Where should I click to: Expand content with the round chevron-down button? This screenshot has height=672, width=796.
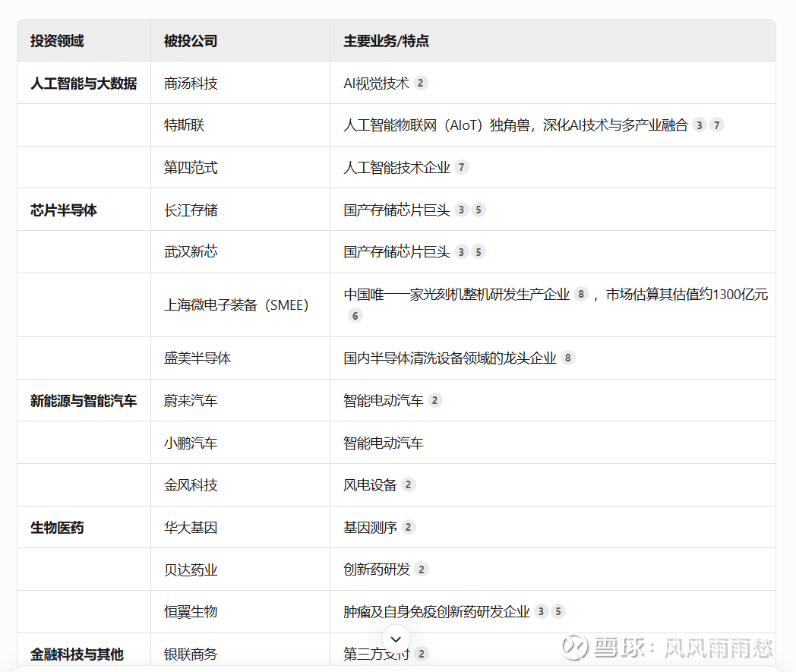[x=396, y=639]
